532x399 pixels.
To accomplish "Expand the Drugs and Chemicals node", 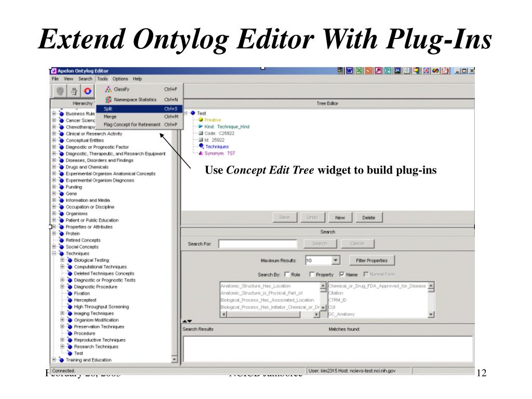I will click(54, 167).
